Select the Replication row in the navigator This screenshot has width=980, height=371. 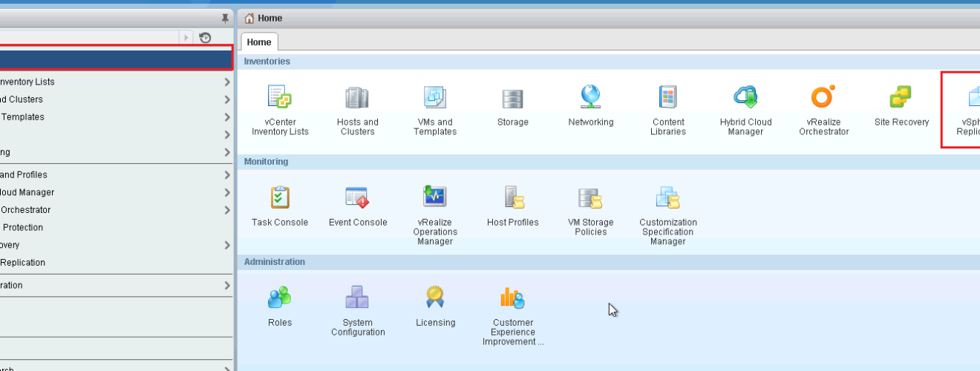click(116, 262)
